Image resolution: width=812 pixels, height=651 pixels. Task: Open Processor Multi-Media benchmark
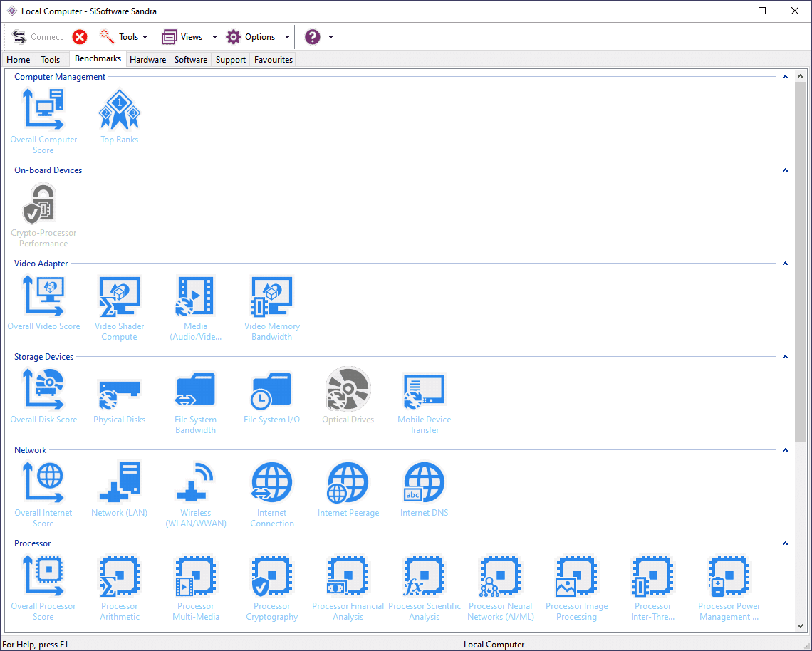pos(196,588)
